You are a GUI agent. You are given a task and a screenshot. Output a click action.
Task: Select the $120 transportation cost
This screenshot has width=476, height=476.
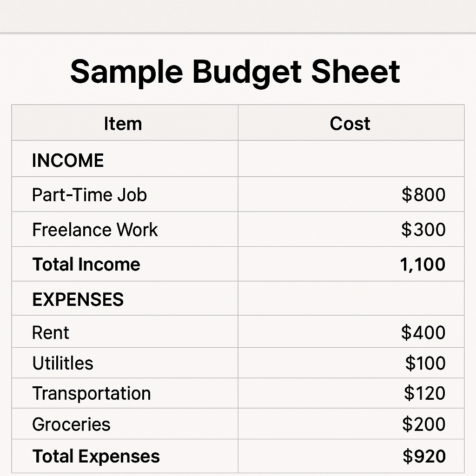click(x=425, y=393)
